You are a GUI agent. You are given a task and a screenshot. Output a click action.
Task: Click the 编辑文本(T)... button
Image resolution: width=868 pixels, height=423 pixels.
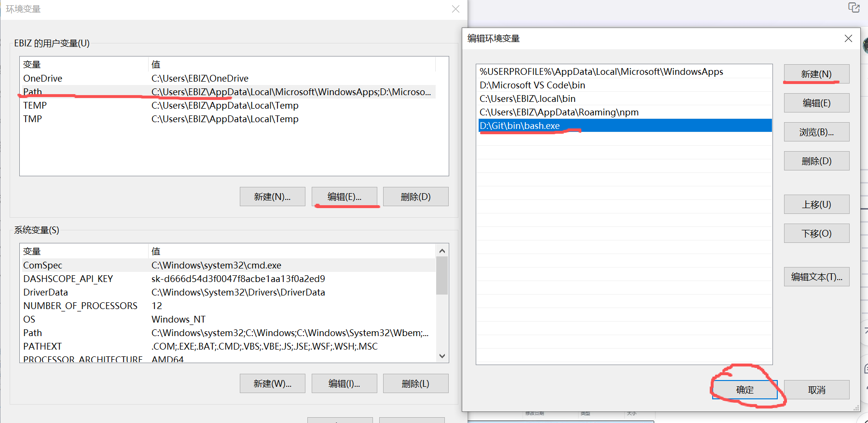816,277
